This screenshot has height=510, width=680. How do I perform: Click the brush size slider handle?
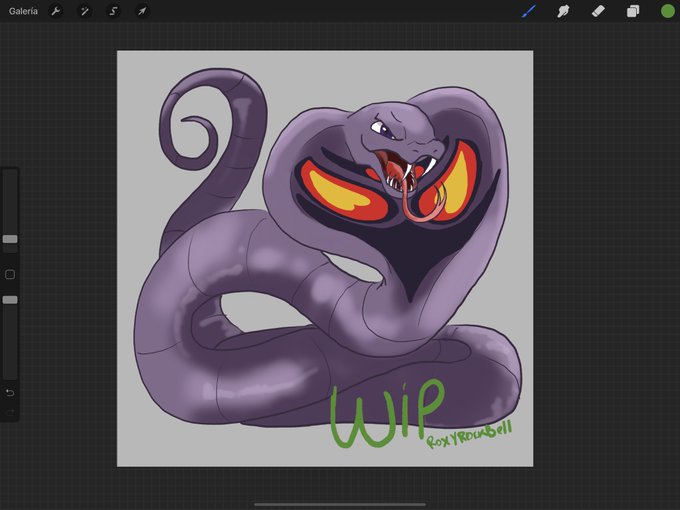pos(10,239)
